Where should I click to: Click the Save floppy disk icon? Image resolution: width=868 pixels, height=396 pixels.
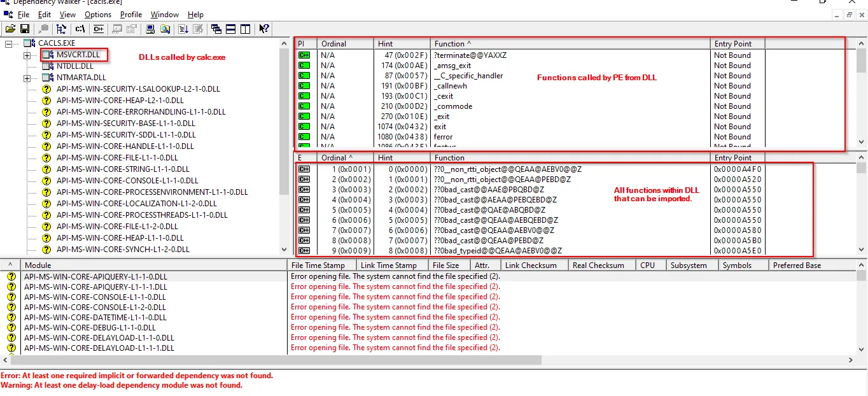[x=25, y=29]
